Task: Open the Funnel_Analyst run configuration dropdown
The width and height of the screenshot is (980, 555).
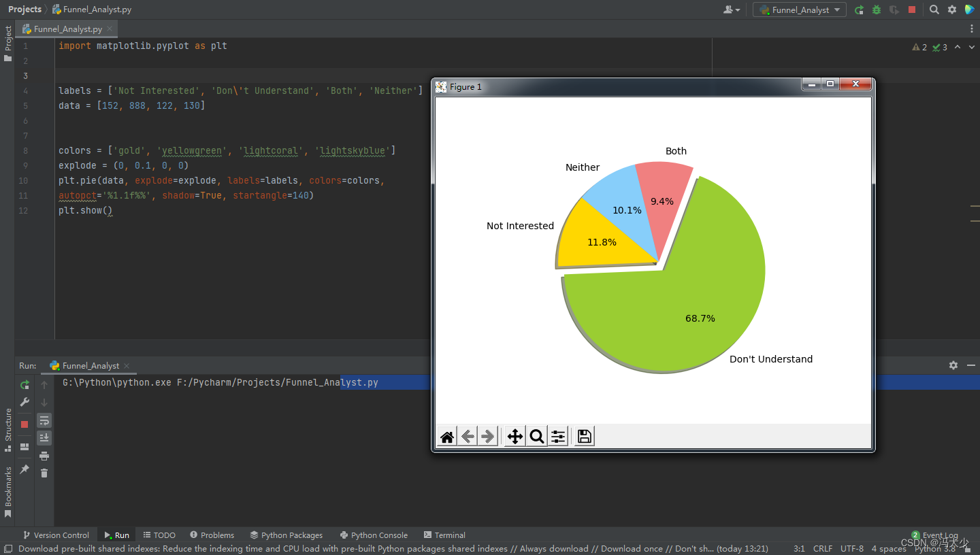Action: pyautogui.click(x=800, y=10)
